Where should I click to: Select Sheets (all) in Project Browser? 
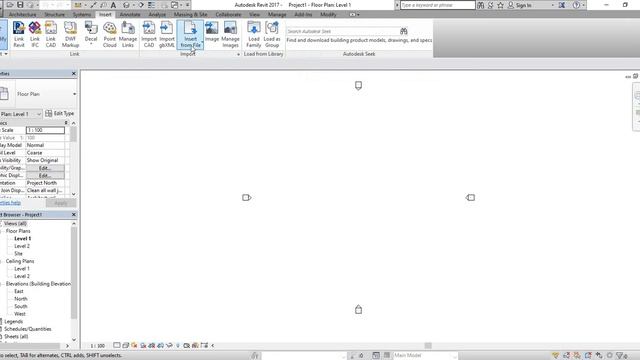pyautogui.click(x=16, y=337)
